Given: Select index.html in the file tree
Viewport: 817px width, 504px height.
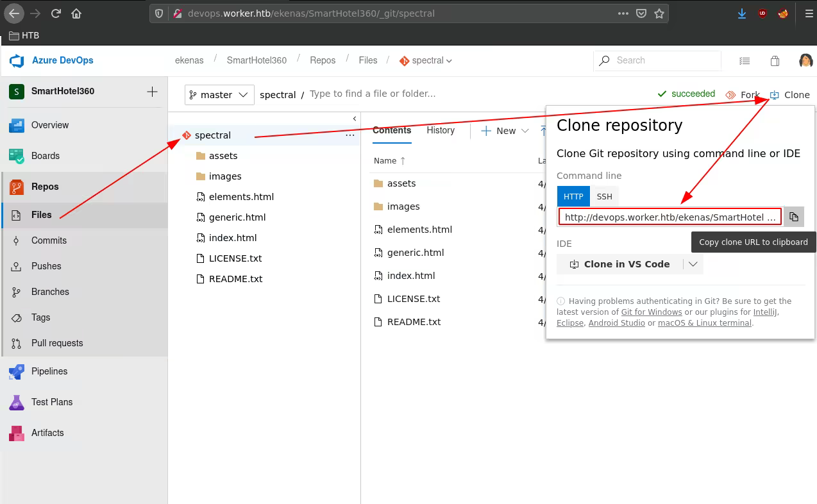Looking at the screenshot, I should (232, 238).
